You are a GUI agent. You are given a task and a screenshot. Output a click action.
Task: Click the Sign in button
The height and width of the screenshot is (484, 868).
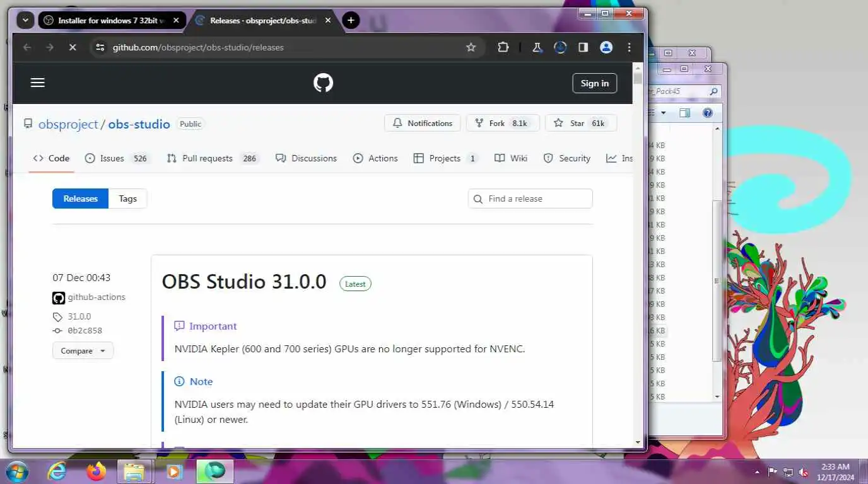point(594,83)
